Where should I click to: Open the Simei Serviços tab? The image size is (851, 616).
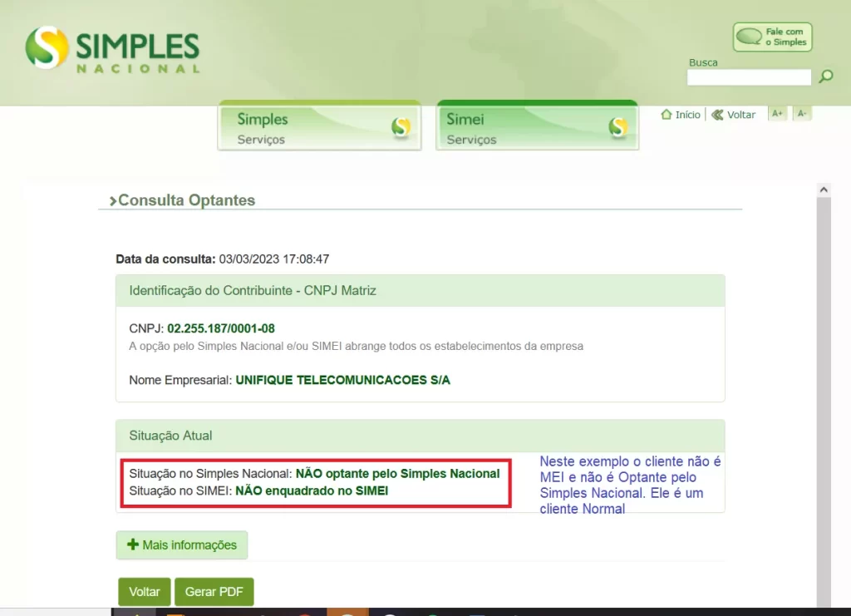click(538, 126)
